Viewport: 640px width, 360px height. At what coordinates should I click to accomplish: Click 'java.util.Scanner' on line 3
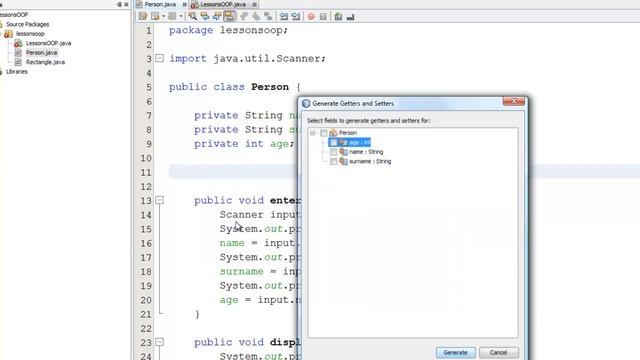coord(267,58)
